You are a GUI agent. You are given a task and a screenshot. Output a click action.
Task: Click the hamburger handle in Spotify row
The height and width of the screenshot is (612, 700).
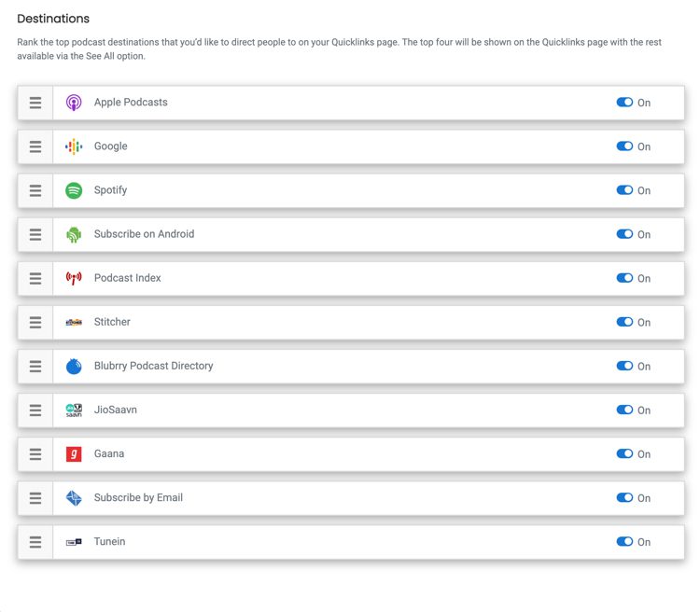point(35,190)
